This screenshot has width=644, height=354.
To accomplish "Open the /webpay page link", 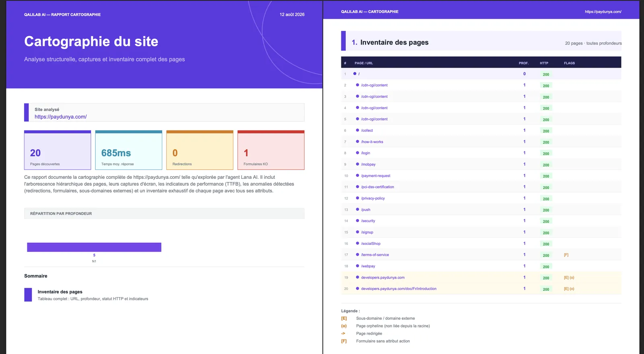I will tap(368, 266).
